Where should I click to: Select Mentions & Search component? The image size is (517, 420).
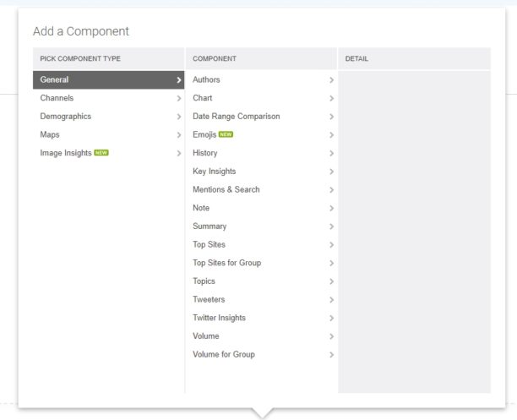pyautogui.click(x=226, y=189)
